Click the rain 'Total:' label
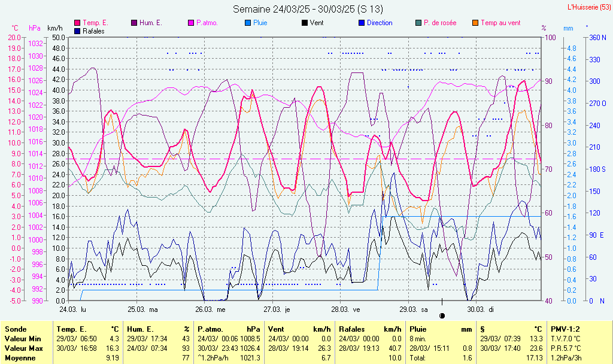613x364 pixels. pos(418,358)
